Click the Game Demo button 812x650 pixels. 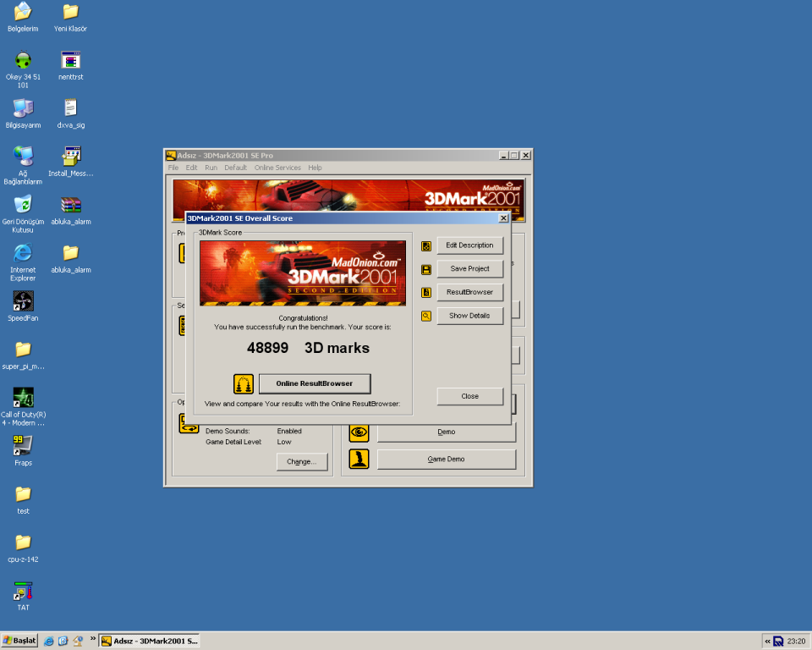[x=447, y=460]
